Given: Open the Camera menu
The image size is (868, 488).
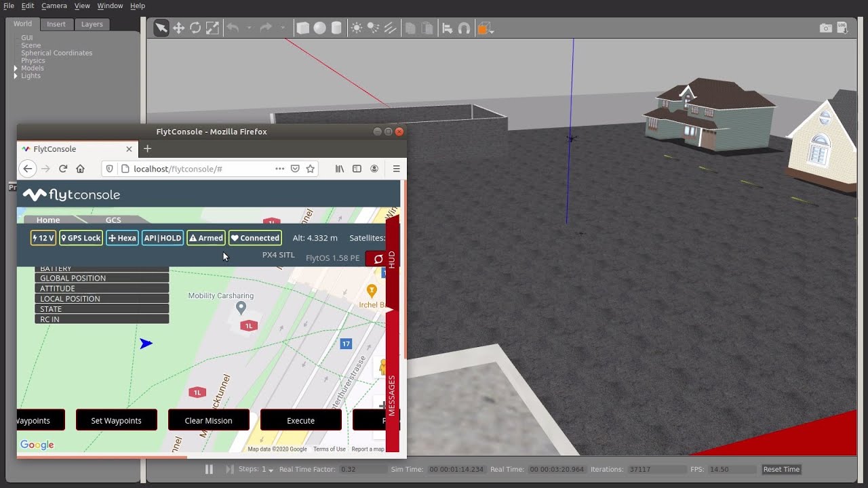Looking at the screenshot, I should click(x=54, y=5).
